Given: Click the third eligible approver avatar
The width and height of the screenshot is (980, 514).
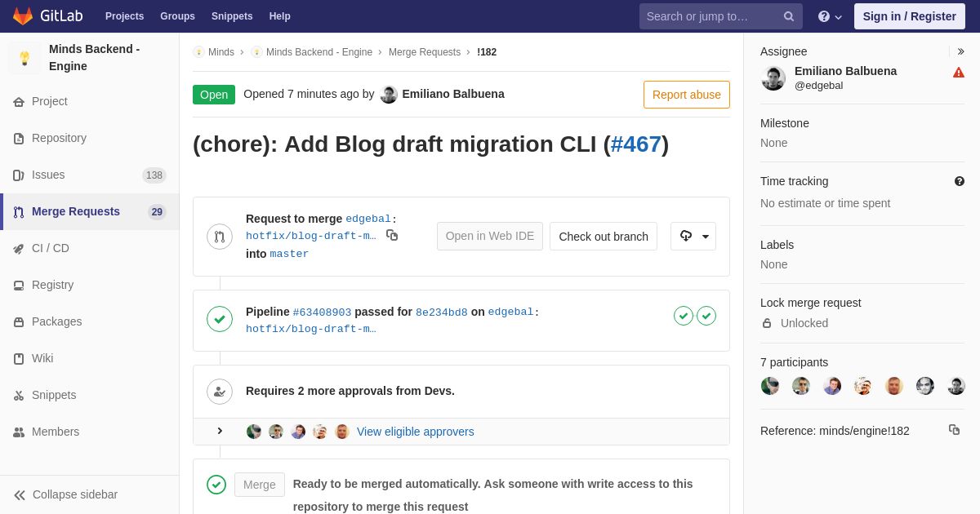Looking at the screenshot, I should (x=298, y=432).
